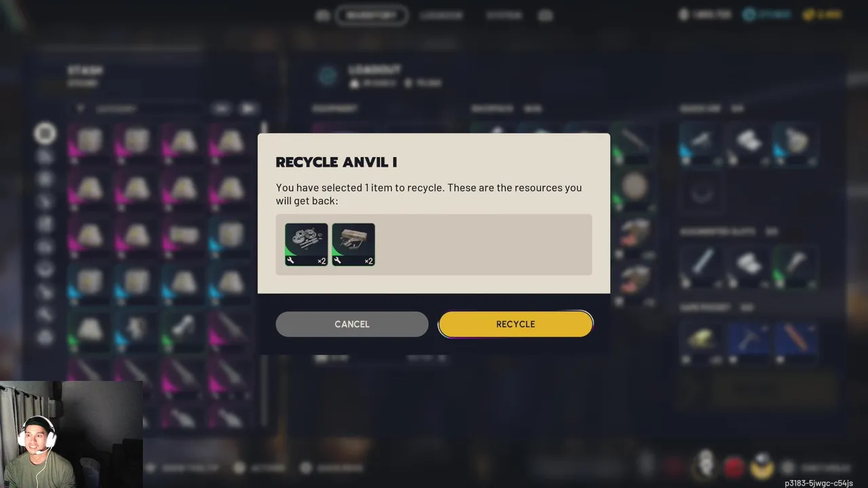Select the yellow item in safe pocket

[701, 340]
